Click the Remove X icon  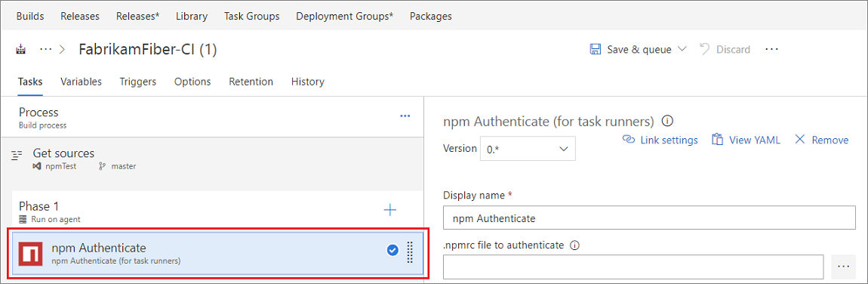(x=799, y=140)
